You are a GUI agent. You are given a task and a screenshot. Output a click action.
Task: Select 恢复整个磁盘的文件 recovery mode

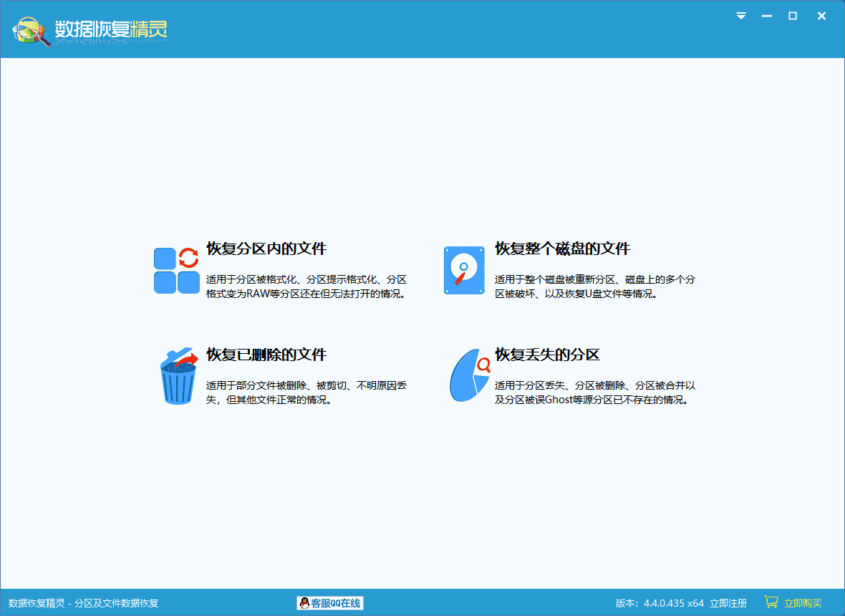pos(562,249)
